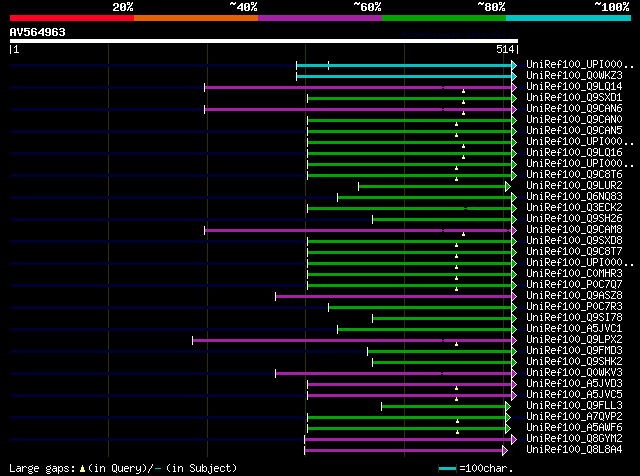Click the arrowhead ending the A7QVP2 alignment
Screen dimensions: 640x476
(x=508, y=418)
